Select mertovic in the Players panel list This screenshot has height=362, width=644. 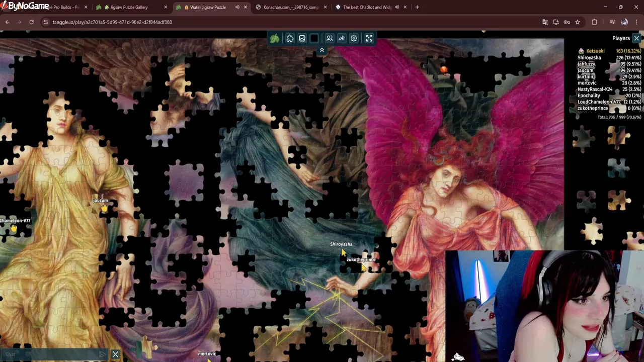[x=587, y=83]
